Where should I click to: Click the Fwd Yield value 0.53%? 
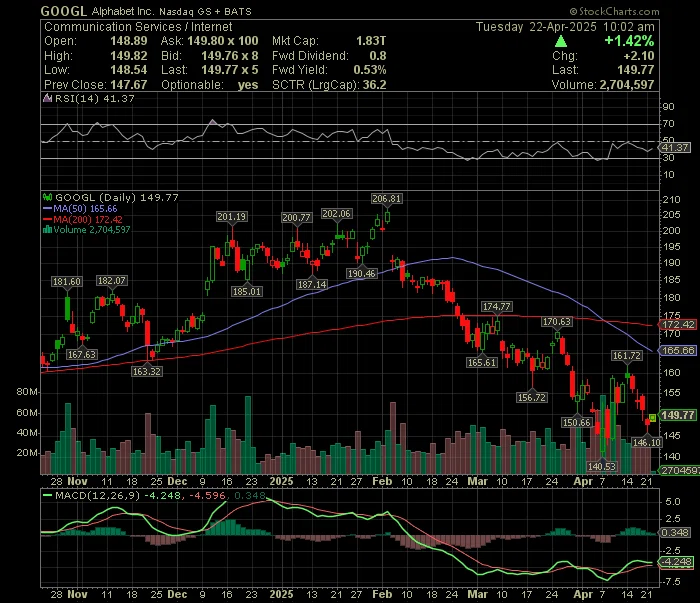pos(370,70)
